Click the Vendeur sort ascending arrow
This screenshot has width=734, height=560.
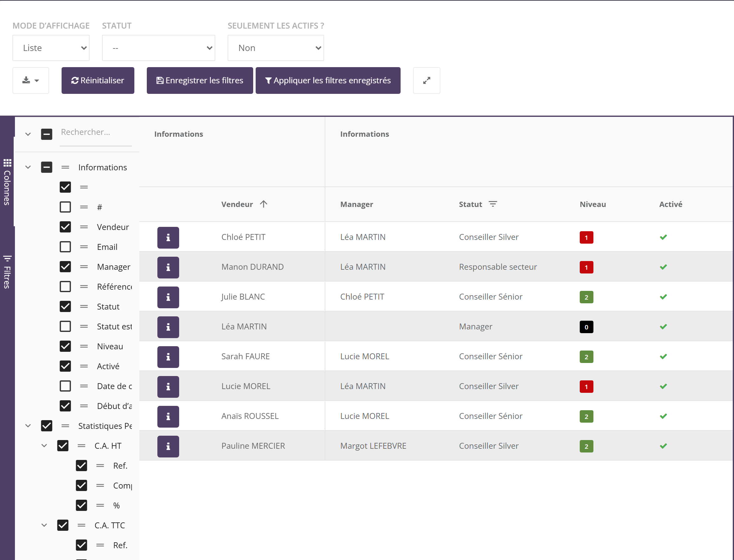pyautogui.click(x=263, y=204)
